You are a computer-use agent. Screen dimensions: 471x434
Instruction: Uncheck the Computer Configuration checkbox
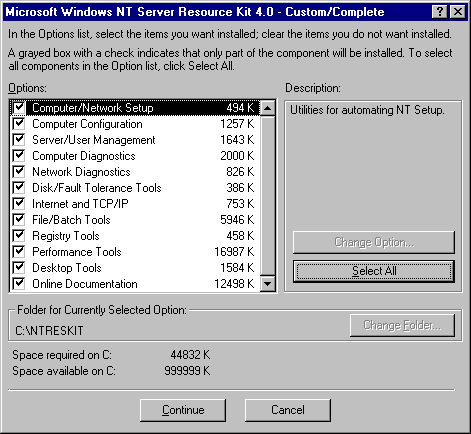click(x=19, y=124)
